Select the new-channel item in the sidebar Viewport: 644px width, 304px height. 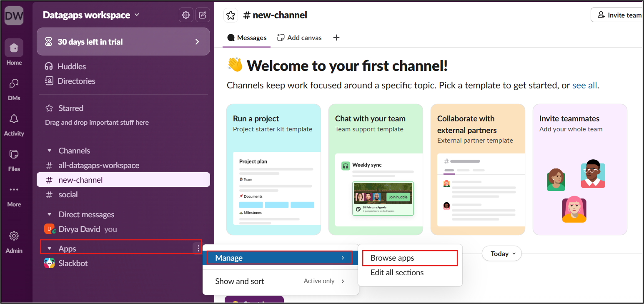[123, 180]
